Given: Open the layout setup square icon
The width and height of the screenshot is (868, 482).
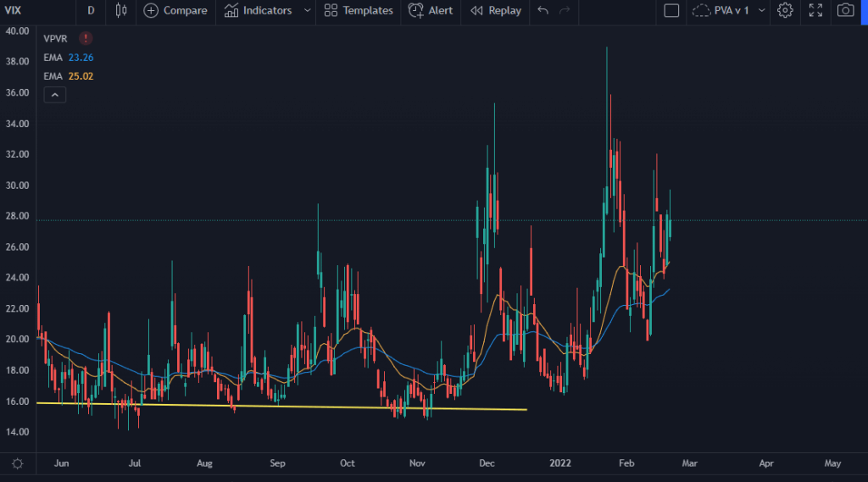Looking at the screenshot, I should click(671, 10).
